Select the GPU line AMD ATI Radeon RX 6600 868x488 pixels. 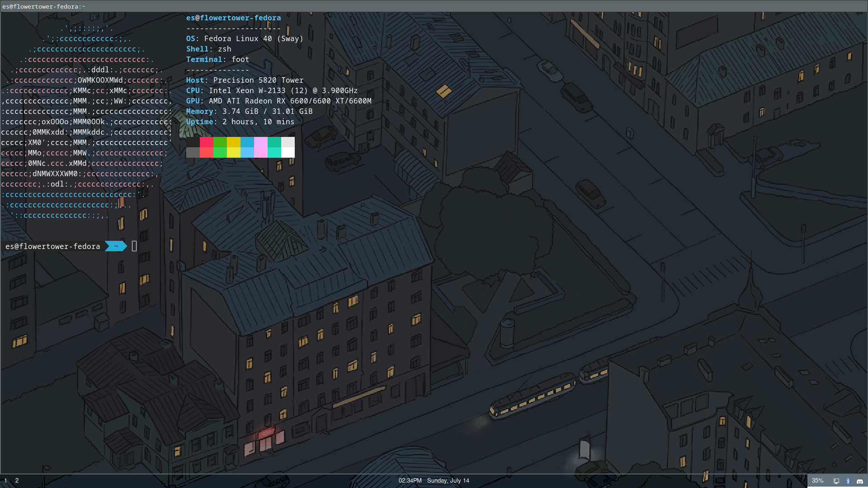tap(278, 101)
